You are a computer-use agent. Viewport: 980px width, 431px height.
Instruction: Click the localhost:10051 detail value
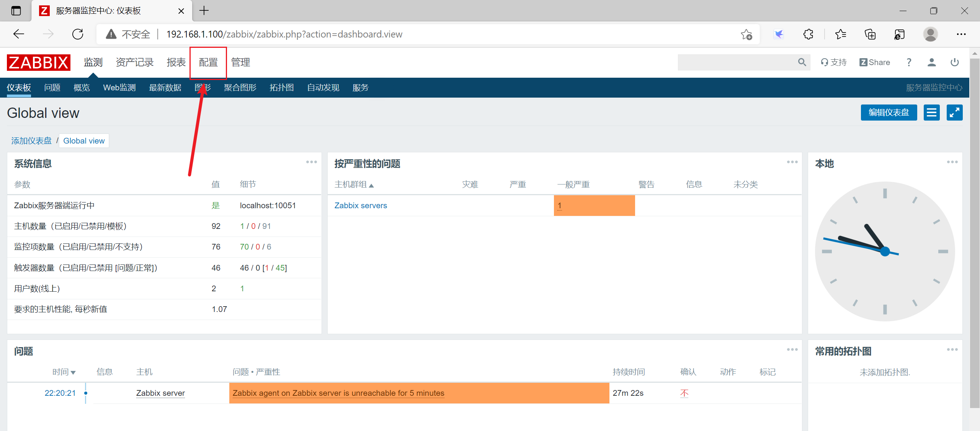(268, 206)
